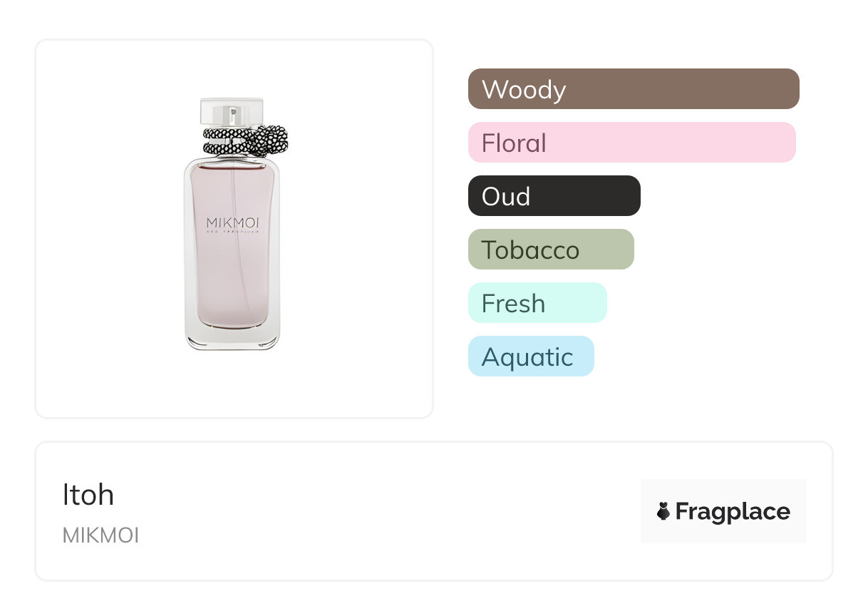Pick the Tobacco accord bar
868x616 pixels.
[x=550, y=250]
